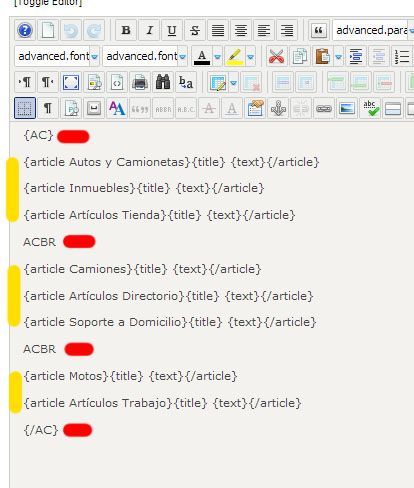The image size is (414, 488).
Task: Expand the text color arrow dropdown
Action: (217, 56)
